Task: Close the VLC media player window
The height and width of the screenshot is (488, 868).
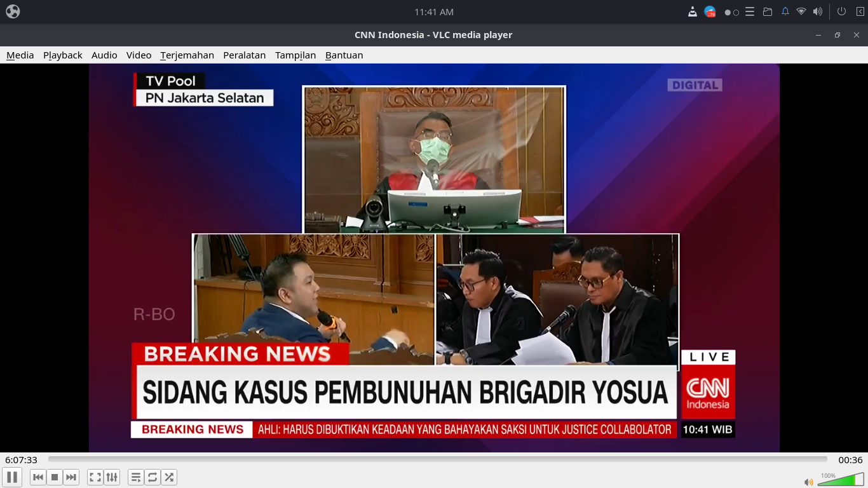Action: (x=857, y=35)
